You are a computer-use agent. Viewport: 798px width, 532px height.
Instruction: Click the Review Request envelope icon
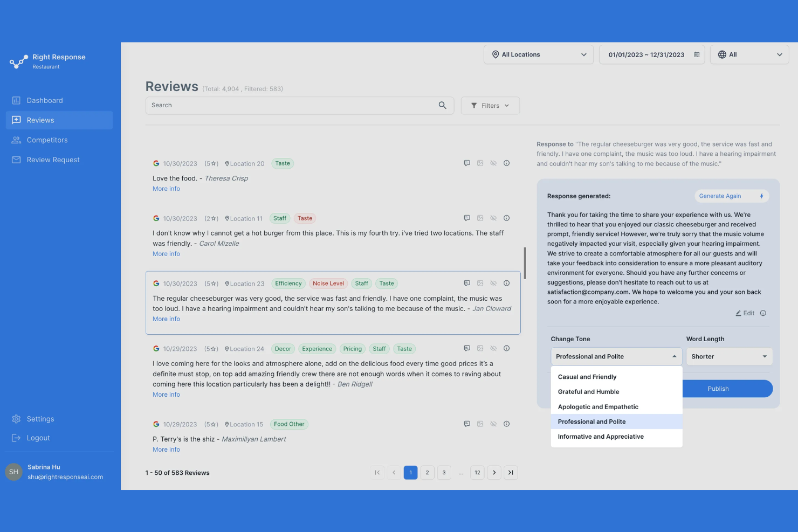pos(16,160)
